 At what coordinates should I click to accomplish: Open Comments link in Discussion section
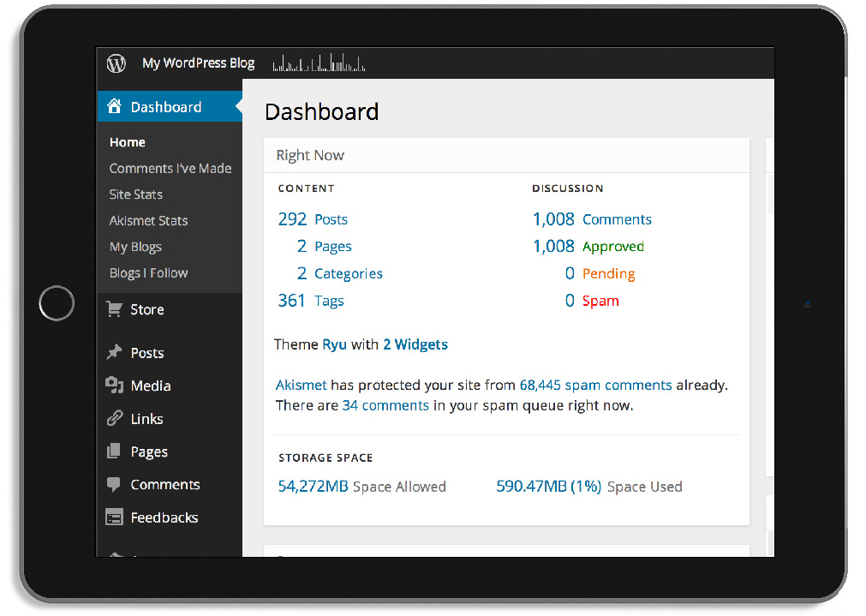[x=617, y=219]
